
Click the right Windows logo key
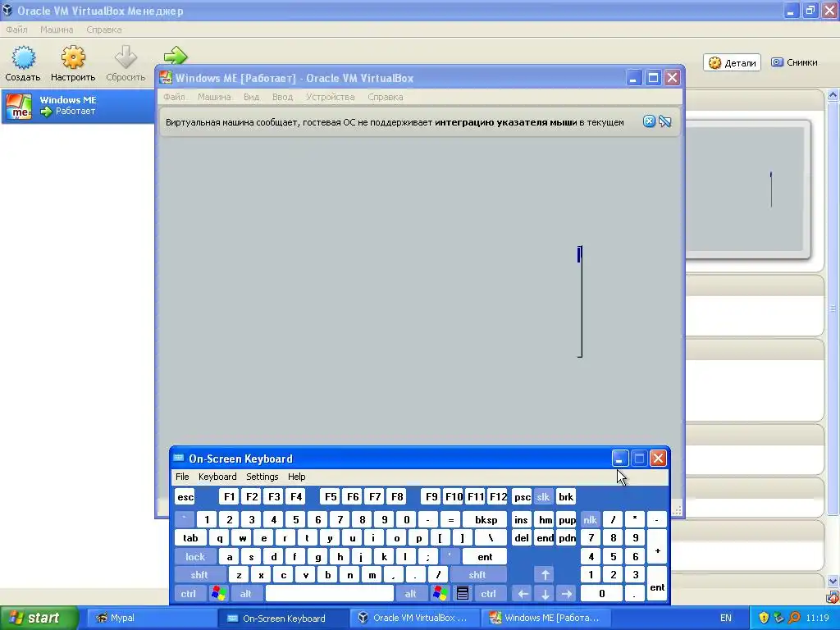[441, 594]
